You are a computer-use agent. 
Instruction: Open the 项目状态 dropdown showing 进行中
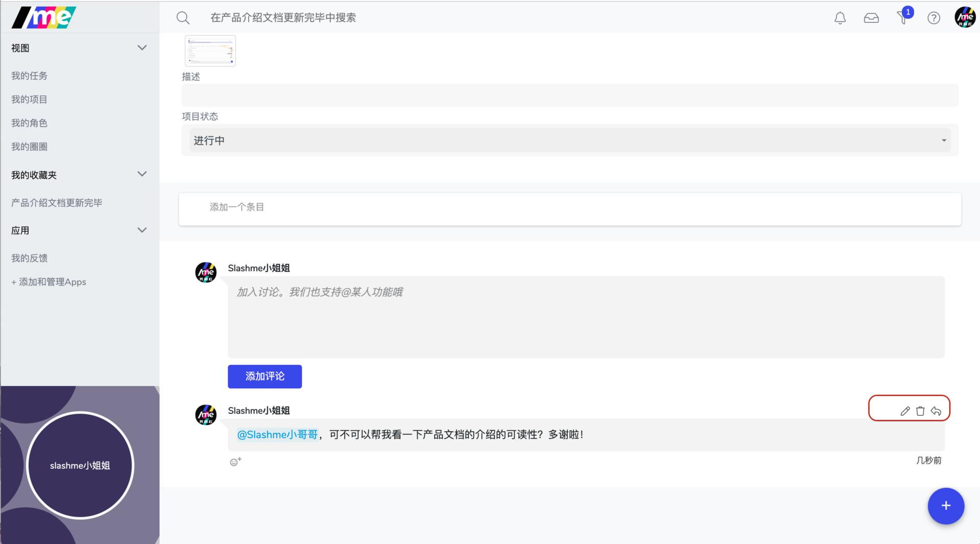pos(570,140)
